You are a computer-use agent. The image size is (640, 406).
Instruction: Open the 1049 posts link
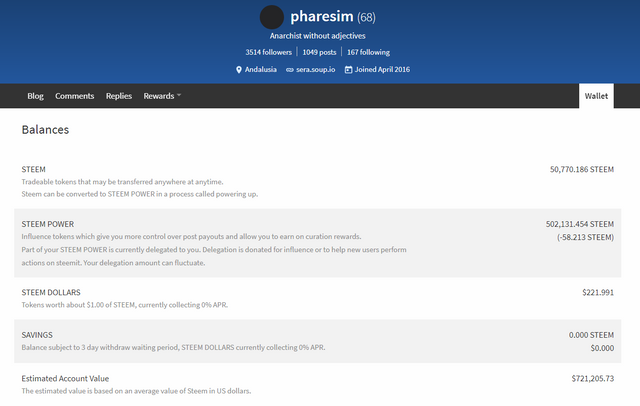pos(319,52)
